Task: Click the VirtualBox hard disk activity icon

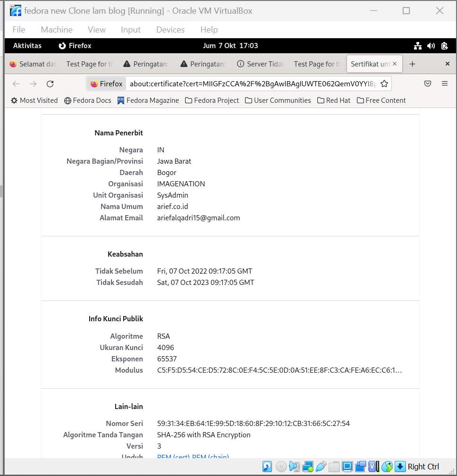Action: click(267, 466)
